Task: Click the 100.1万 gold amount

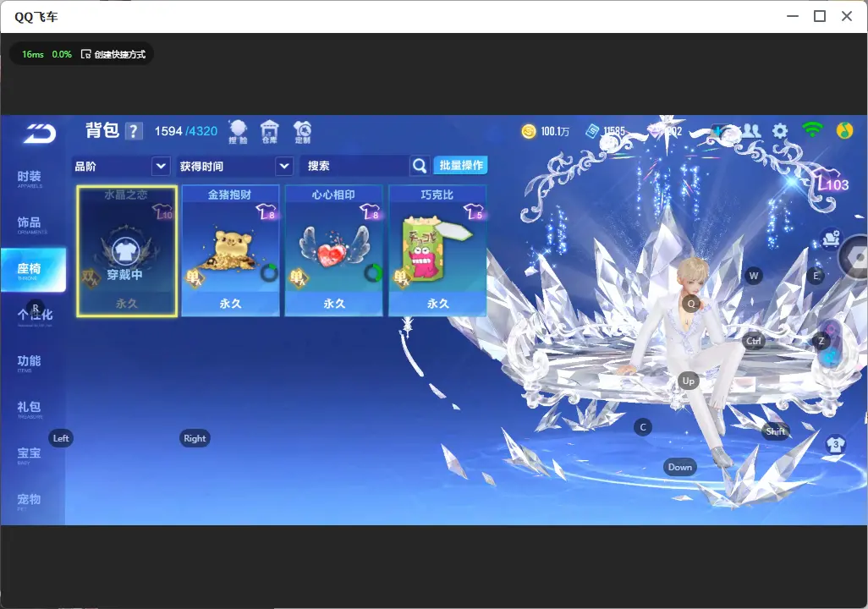Action: [555, 131]
